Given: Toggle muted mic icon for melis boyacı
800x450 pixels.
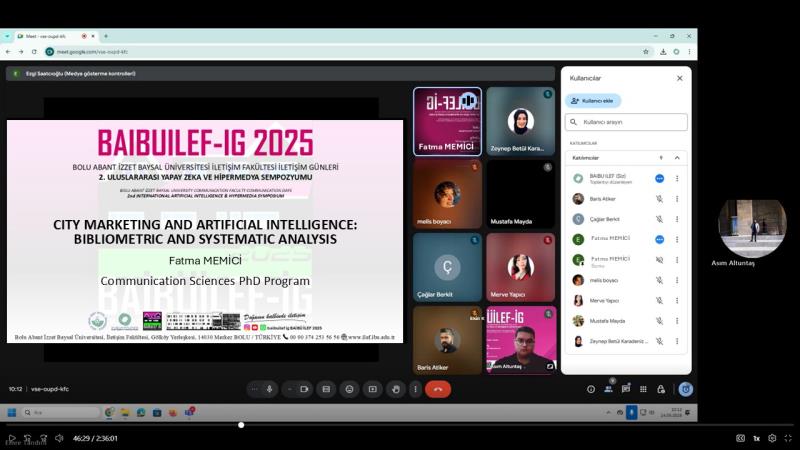Looking at the screenshot, I should [660, 281].
